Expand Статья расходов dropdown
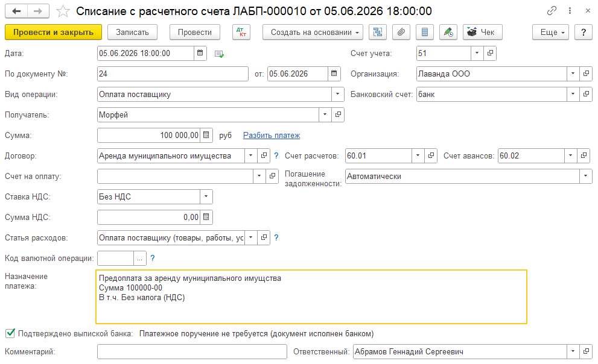Image resolution: width=598 pixels, height=364 pixels. coord(250,237)
